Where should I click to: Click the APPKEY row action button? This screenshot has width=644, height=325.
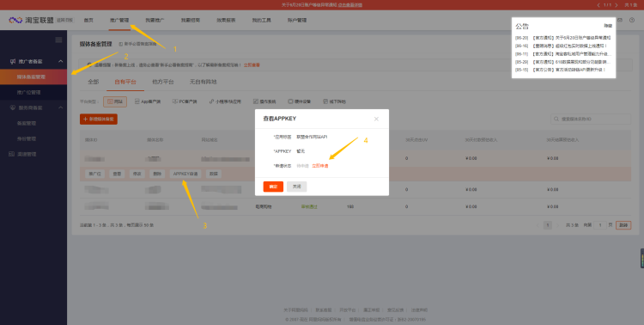[185, 174]
